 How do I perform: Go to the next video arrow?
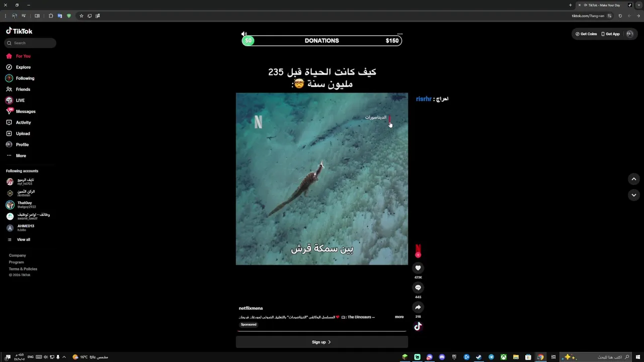point(634,195)
